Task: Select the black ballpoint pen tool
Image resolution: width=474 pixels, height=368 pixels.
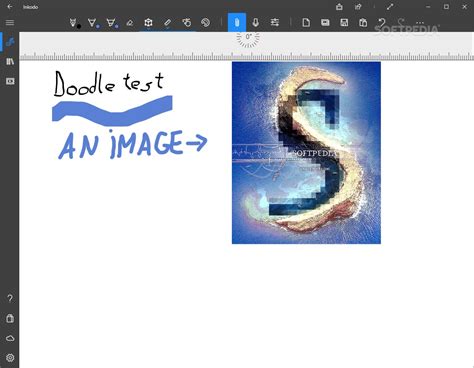Action: pos(74,23)
